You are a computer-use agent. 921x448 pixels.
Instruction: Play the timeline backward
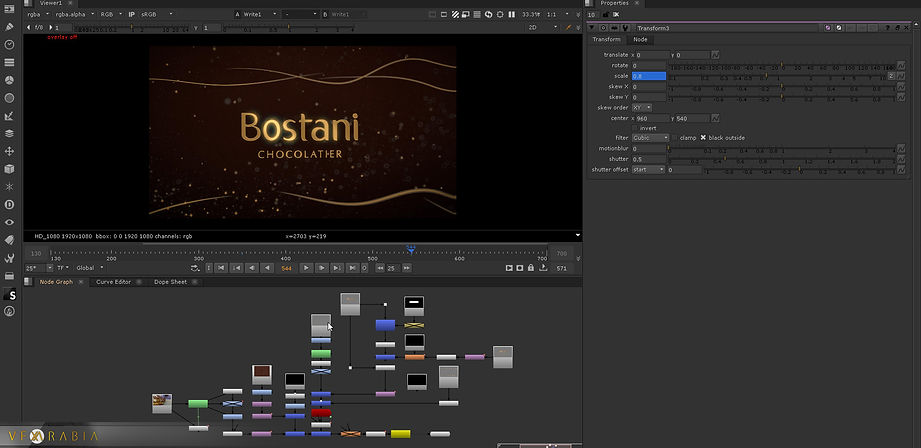point(267,268)
